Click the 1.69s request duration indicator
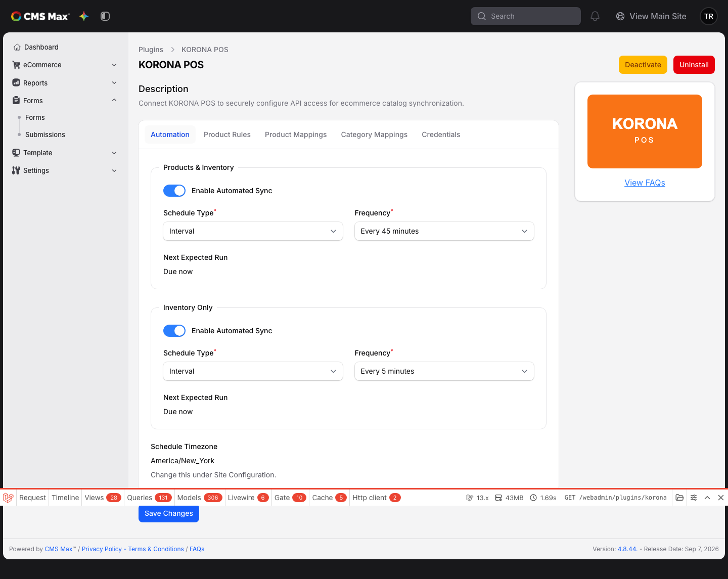This screenshot has width=728, height=579. click(543, 498)
